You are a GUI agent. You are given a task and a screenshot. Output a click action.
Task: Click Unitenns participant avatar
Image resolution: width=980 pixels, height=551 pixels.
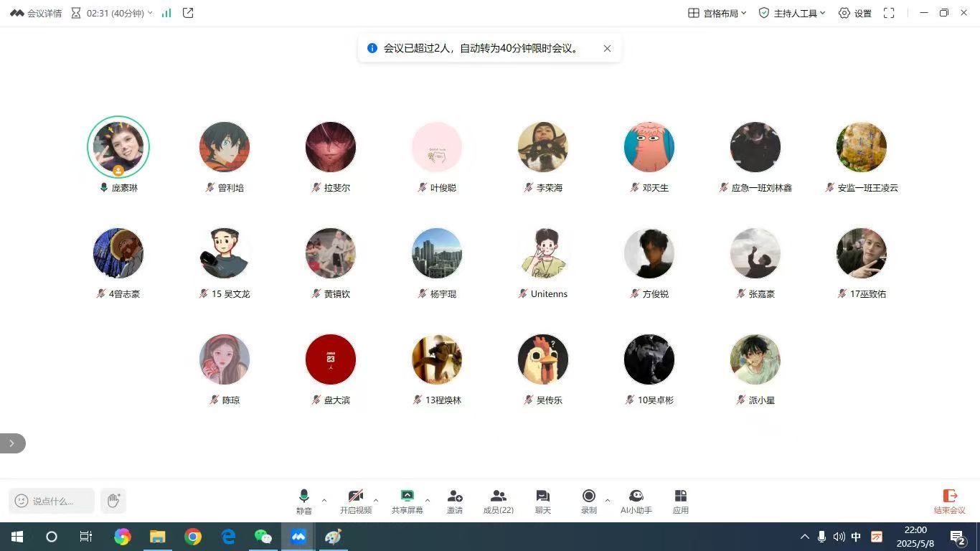point(543,253)
